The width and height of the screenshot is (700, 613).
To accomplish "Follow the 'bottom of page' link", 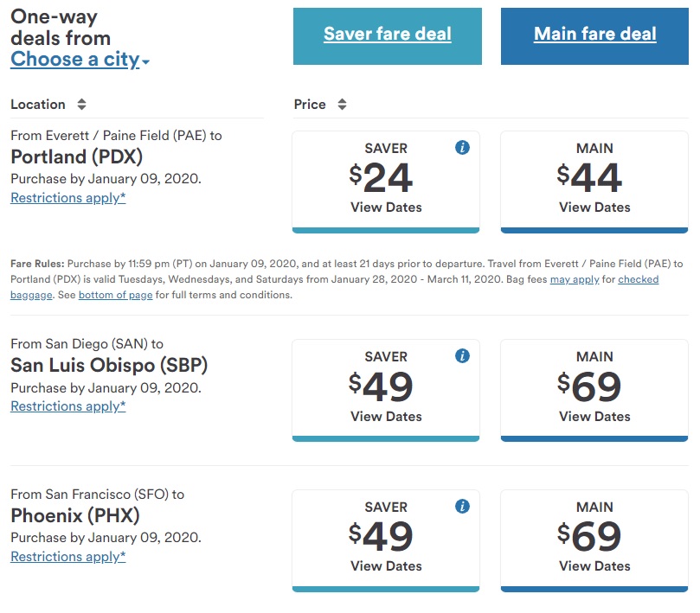I will point(116,296).
